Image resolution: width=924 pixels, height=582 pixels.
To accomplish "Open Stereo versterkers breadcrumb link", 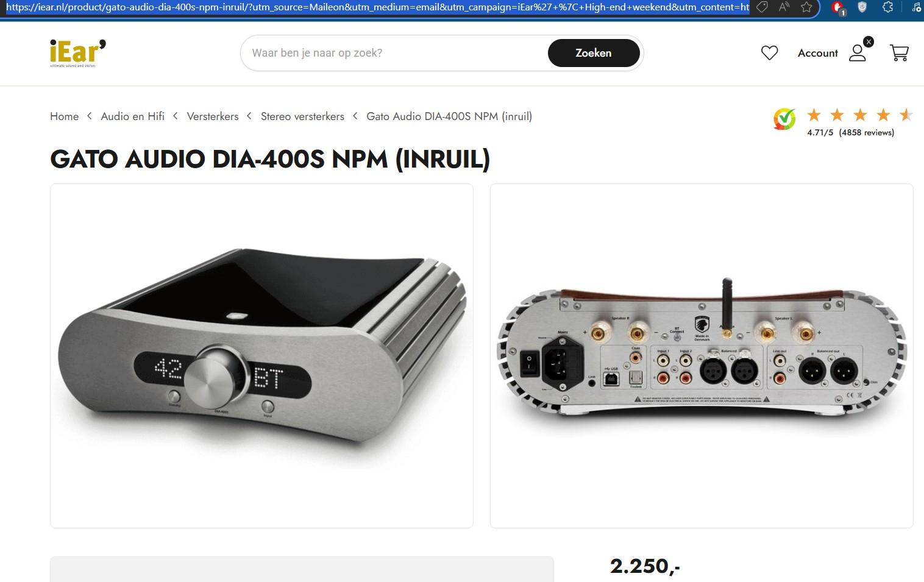I will click(302, 116).
